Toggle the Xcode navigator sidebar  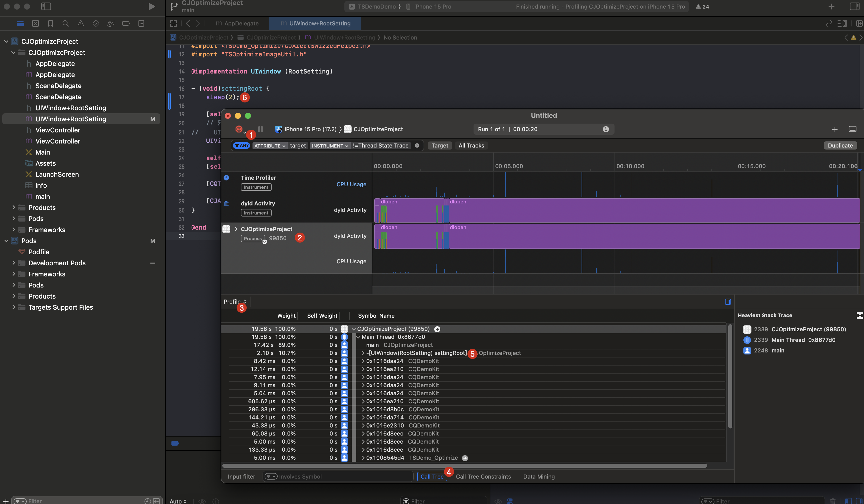[46, 7]
